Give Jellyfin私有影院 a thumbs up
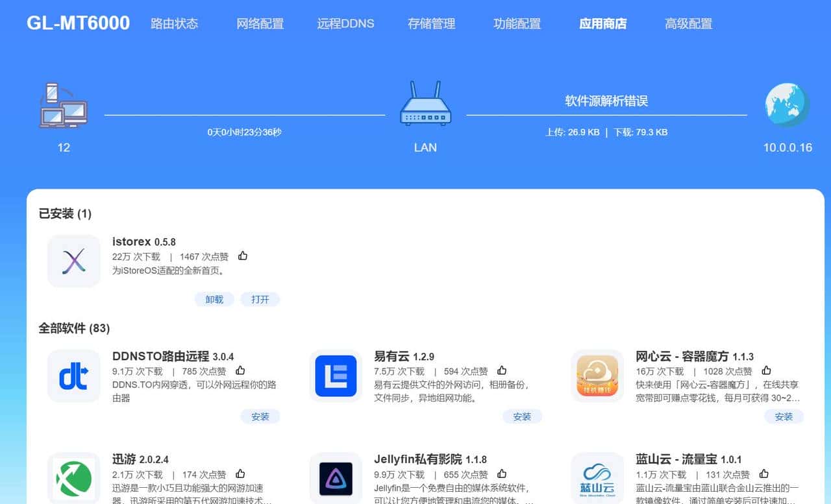This screenshot has width=831, height=504. pos(502,474)
